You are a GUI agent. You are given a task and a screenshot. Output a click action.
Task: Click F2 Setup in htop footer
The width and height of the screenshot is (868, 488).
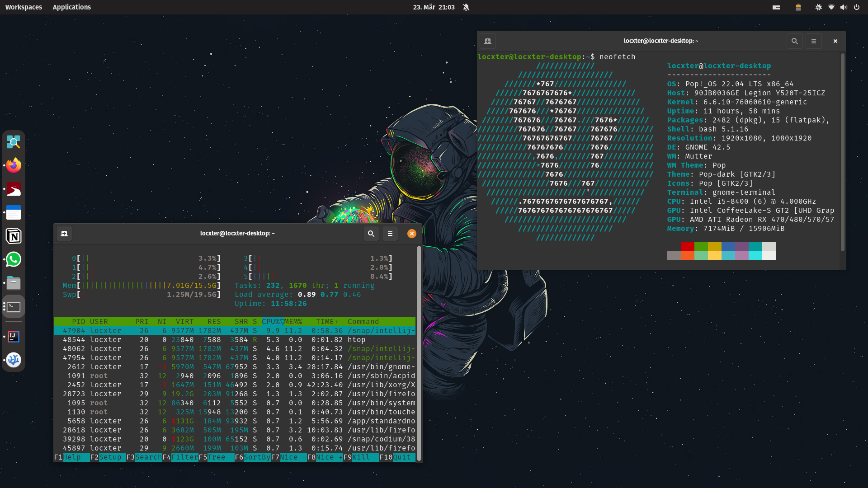point(108,457)
